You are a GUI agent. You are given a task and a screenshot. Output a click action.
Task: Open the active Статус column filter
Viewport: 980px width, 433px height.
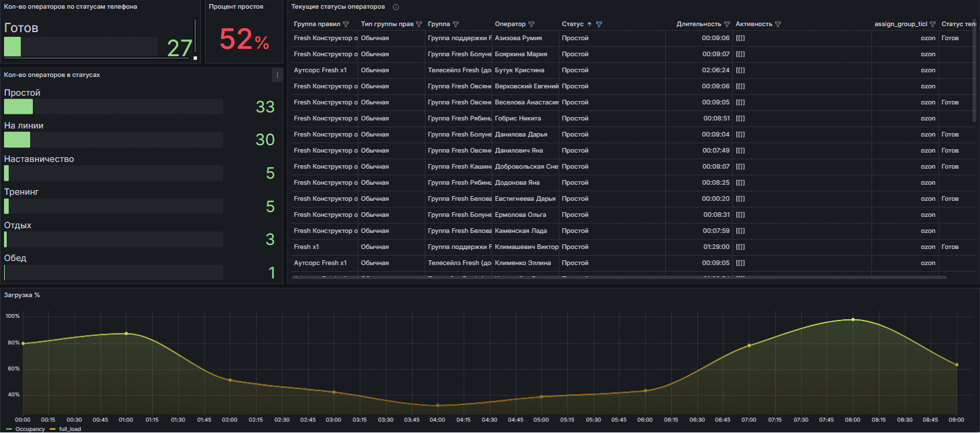coord(599,24)
